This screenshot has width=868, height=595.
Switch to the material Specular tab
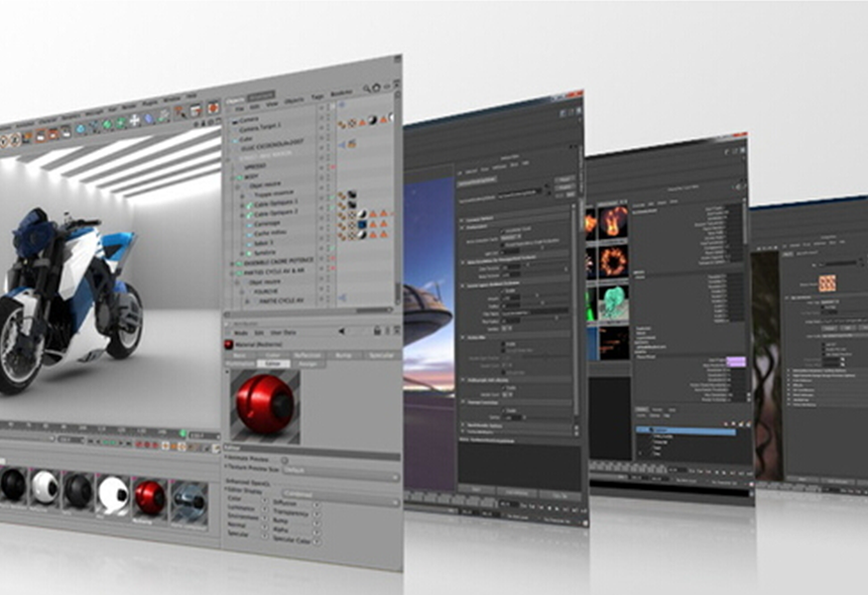click(381, 355)
